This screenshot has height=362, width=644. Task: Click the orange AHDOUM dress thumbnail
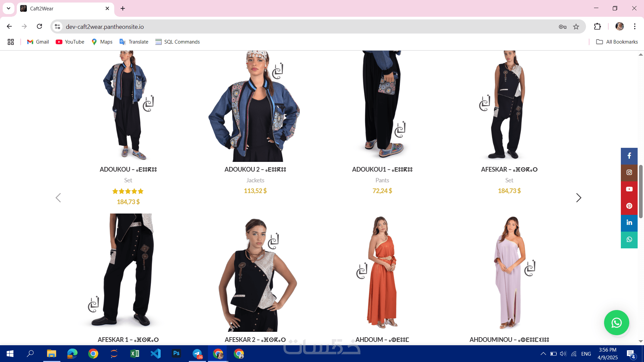click(x=382, y=272)
